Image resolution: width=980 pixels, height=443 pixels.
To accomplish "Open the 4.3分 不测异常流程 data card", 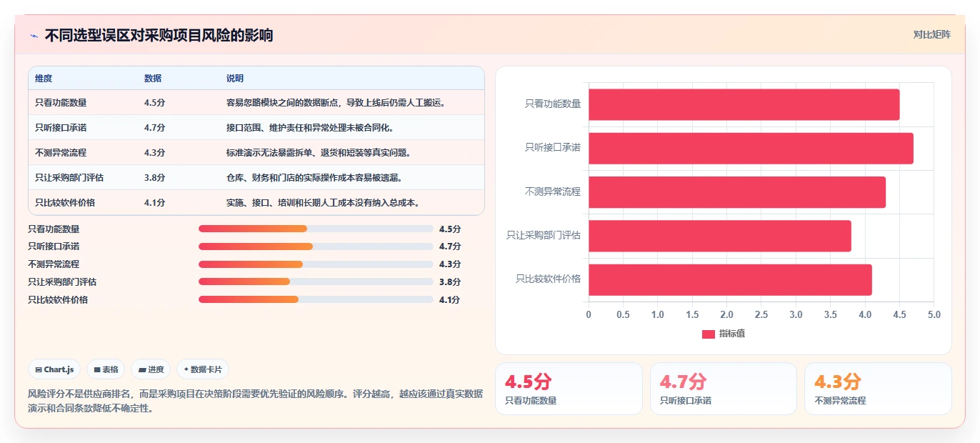I will 878,389.
